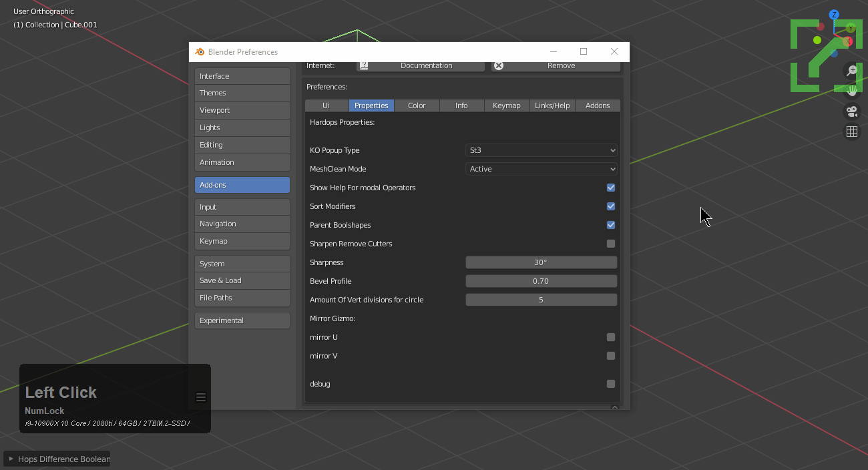Enable the mirror U checkbox
This screenshot has width=868, height=470.
(610, 337)
